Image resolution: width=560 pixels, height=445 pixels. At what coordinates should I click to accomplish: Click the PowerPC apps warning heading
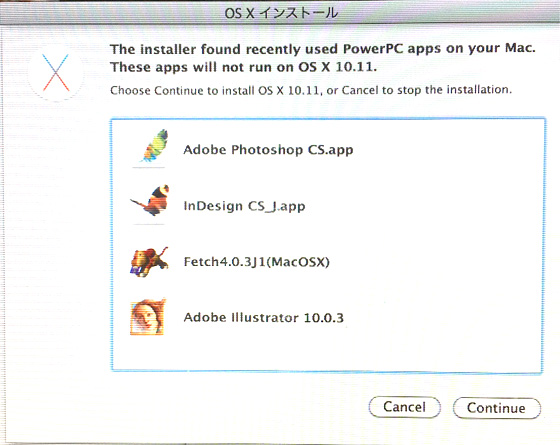(x=322, y=58)
